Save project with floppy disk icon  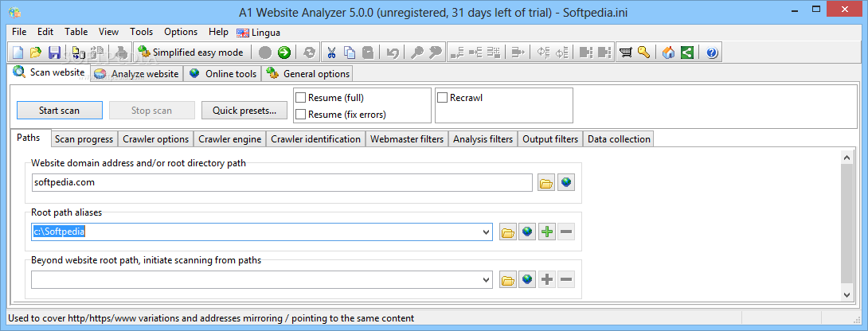coord(54,53)
